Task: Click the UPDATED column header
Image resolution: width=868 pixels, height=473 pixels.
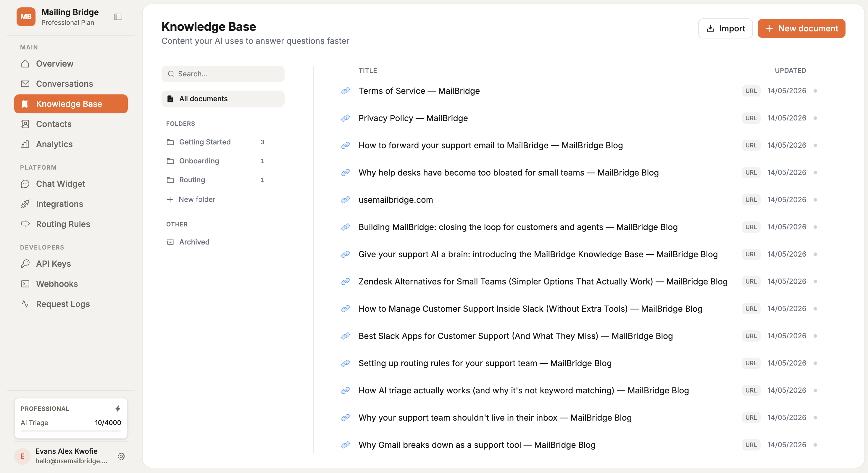Action: [x=790, y=70]
